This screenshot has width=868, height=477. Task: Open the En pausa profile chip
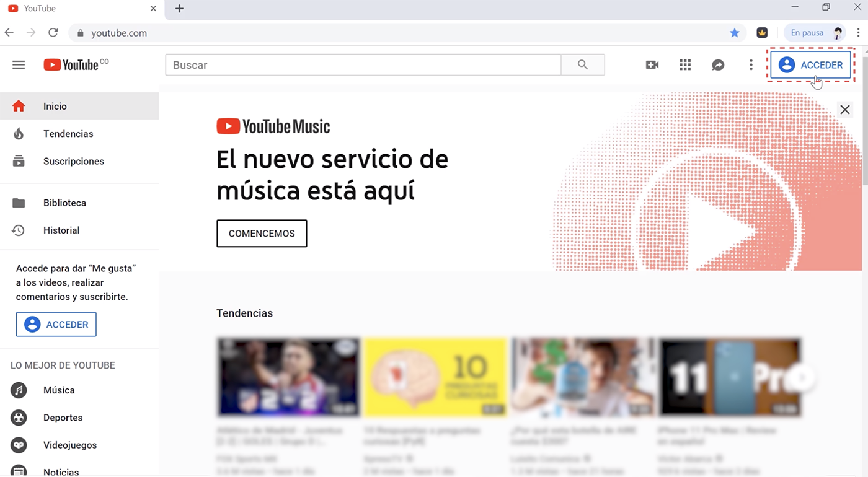(x=815, y=33)
